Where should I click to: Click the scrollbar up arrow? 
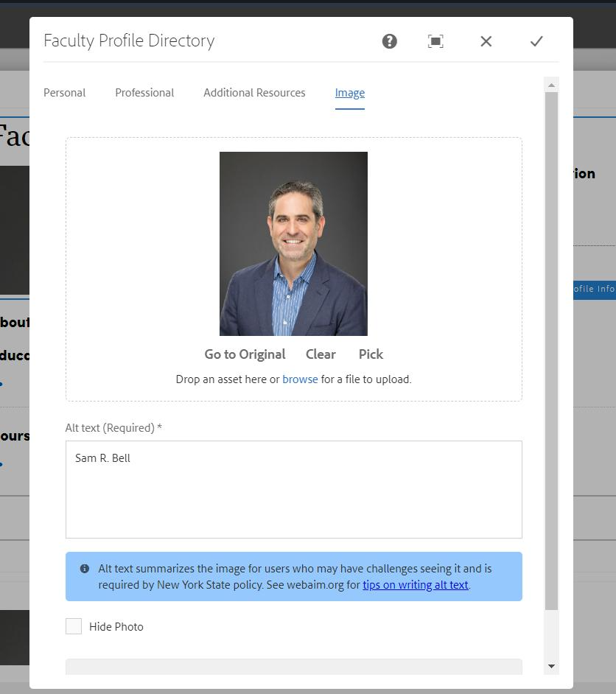coord(551,85)
